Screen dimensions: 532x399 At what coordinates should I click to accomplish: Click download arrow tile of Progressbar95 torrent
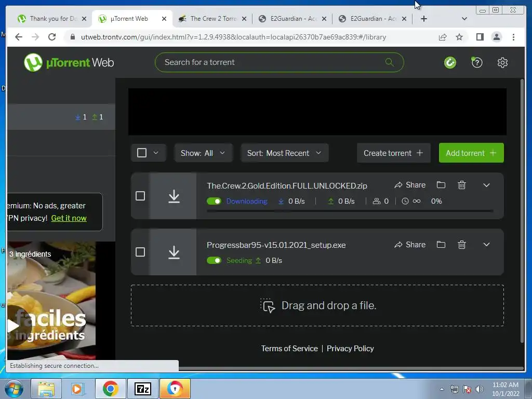click(x=174, y=252)
